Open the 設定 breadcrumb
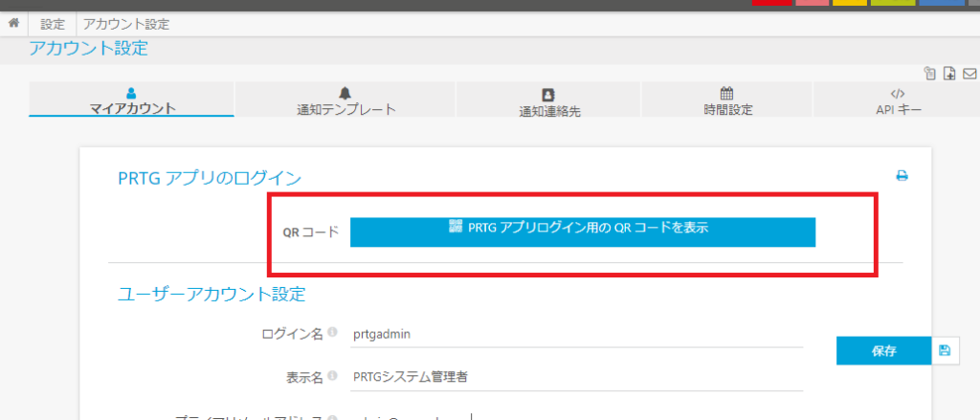Screen dimensions: 980x420 [x=53, y=25]
